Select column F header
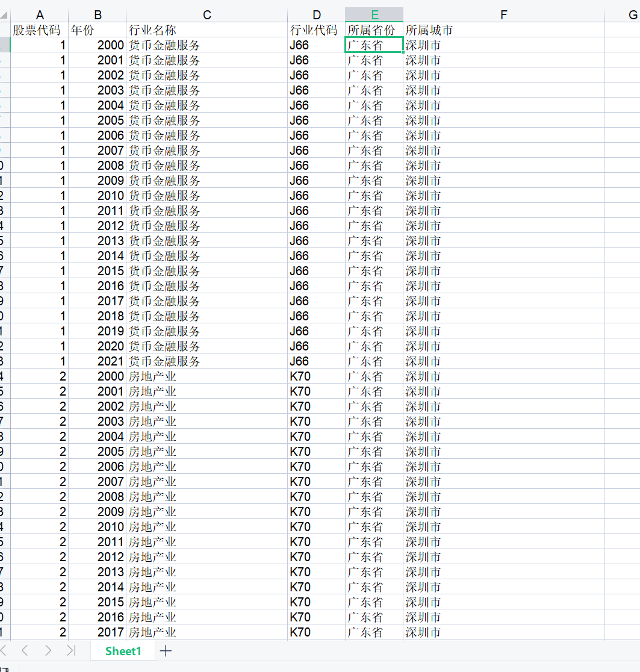This screenshot has width=640, height=672. [504, 15]
